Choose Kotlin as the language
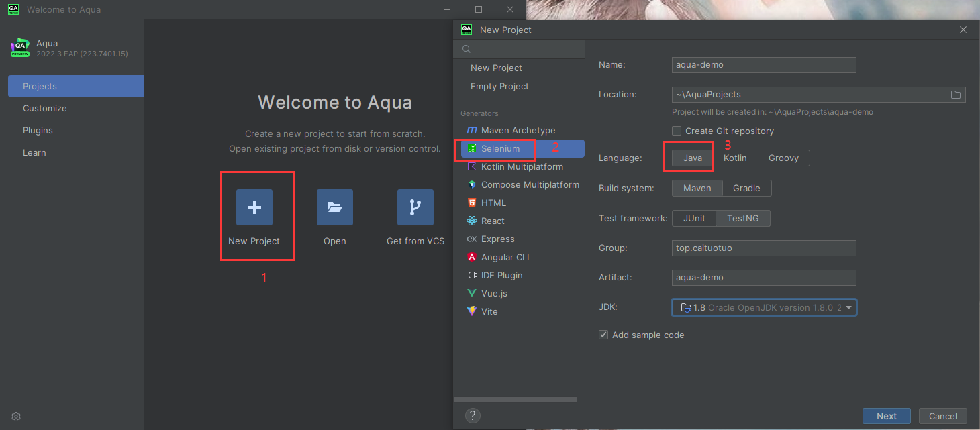This screenshot has width=980, height=430. point(735,158)
